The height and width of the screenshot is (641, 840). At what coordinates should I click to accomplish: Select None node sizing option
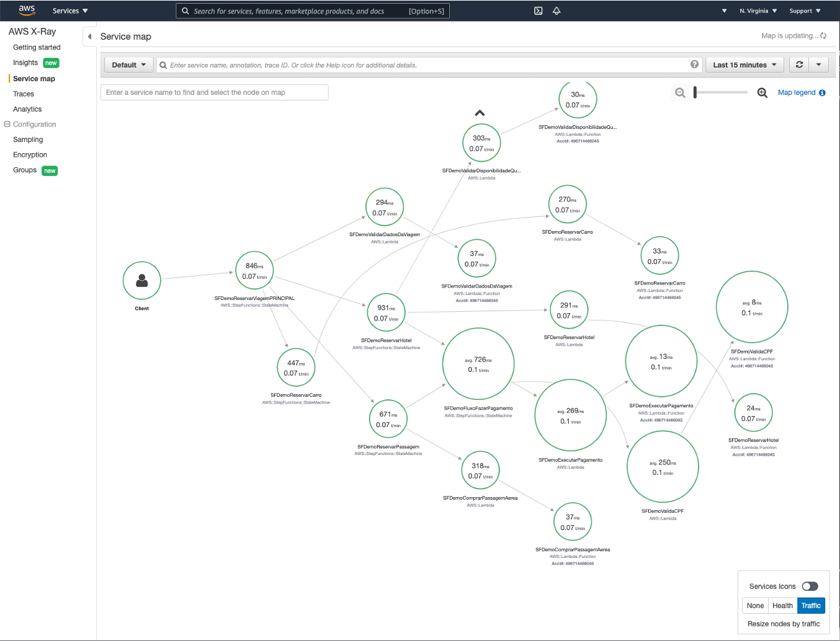click(755, 606)
